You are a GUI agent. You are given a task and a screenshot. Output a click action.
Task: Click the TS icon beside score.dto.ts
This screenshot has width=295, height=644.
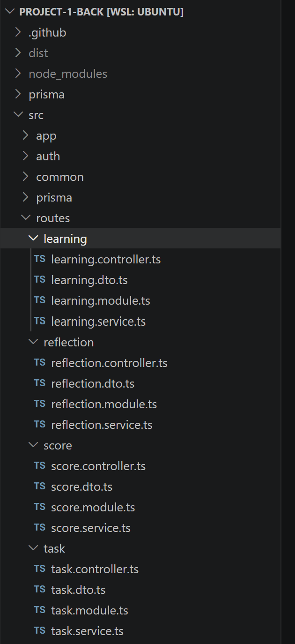pyautogui.click(x=40, y=487)
